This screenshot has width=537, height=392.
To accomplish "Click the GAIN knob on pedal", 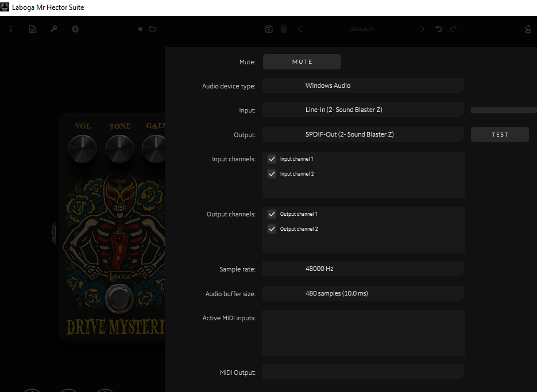I will pyautogui.click(x=155, y=149).
